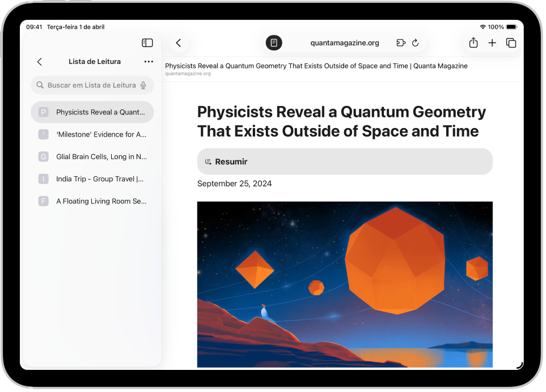Select the Glial Brain Cells reading item
This screenshot has width=546, height=392.
point(92,156)
